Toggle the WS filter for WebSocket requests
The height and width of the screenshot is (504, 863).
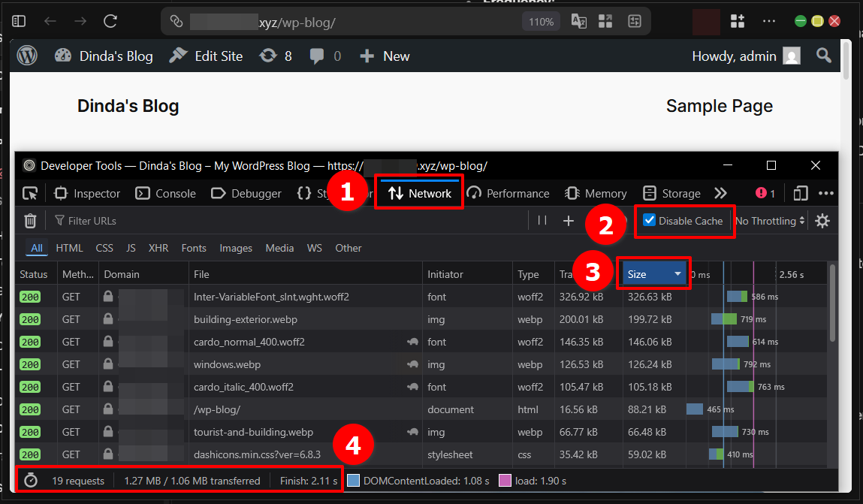pos(315,248)
